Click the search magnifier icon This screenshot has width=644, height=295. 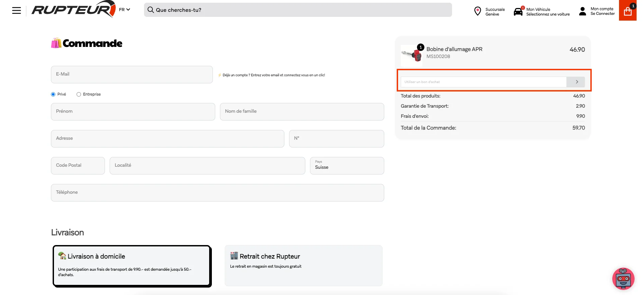[x=150, y=10]
